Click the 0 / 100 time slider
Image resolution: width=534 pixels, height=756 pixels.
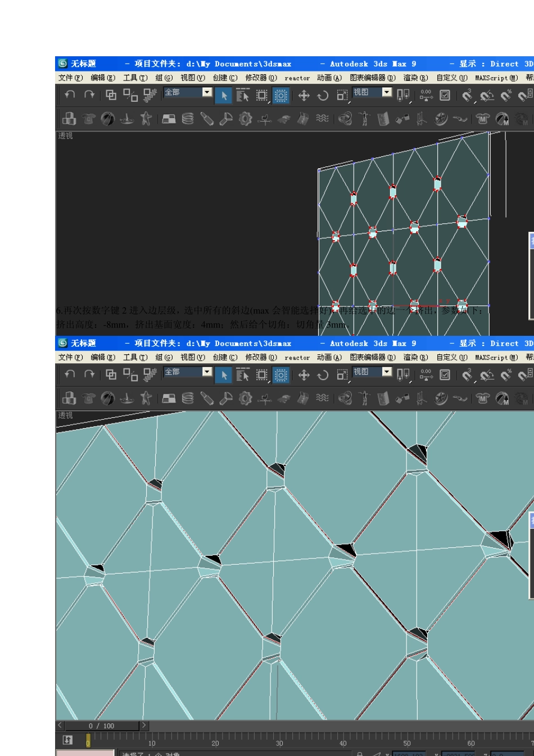(102, 726)
